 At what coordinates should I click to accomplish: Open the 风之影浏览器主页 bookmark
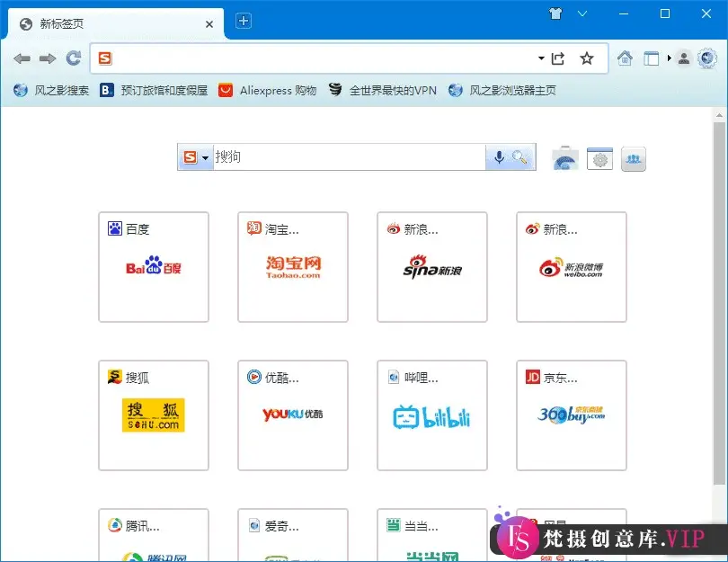[502, 90]
